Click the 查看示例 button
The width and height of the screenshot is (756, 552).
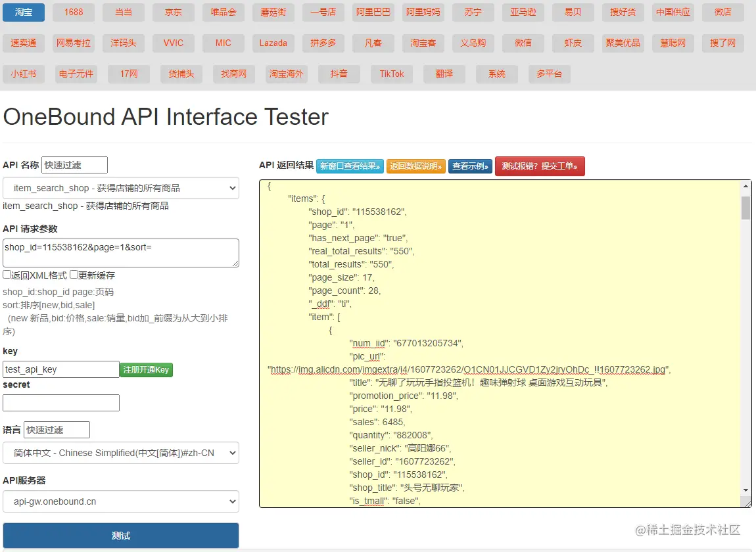pos(470,166)
